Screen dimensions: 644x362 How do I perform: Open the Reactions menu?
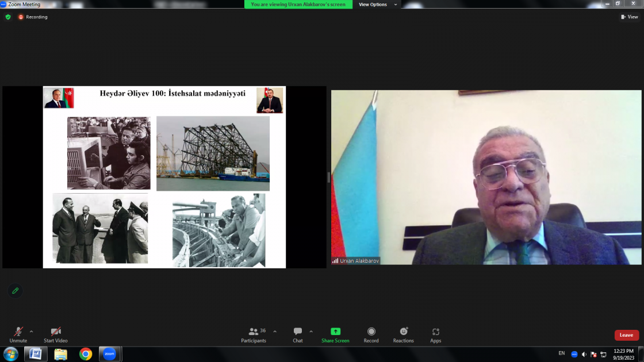(x=404, y=334)
